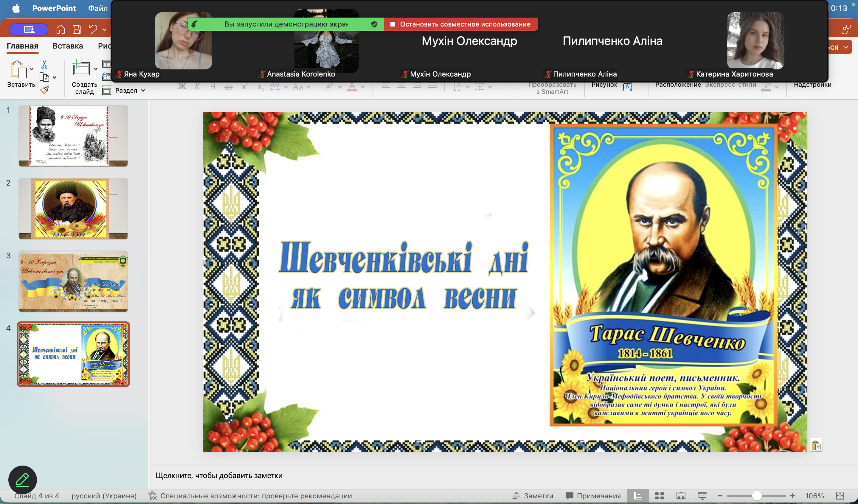Toggle Normal view in status bar
Screen dimensions: 858x504
tap(638, 495)
